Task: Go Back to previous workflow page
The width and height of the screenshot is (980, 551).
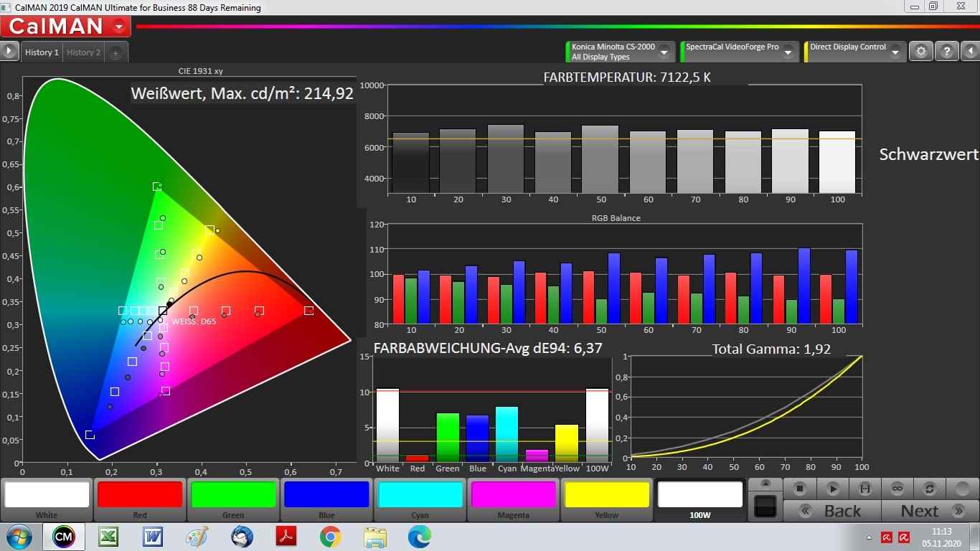Action: 832,511
